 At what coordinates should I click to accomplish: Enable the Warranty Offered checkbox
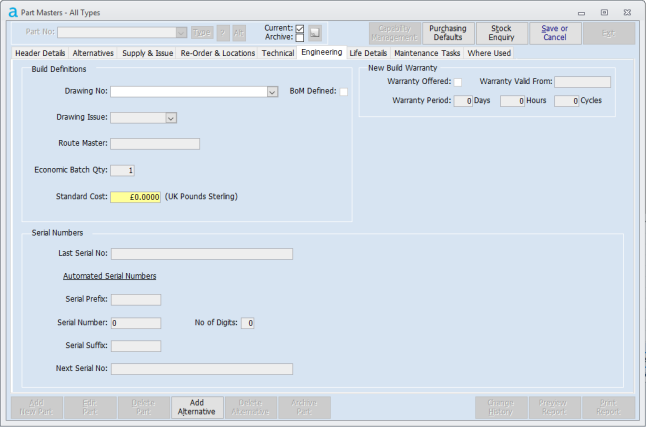pos(458,81)
